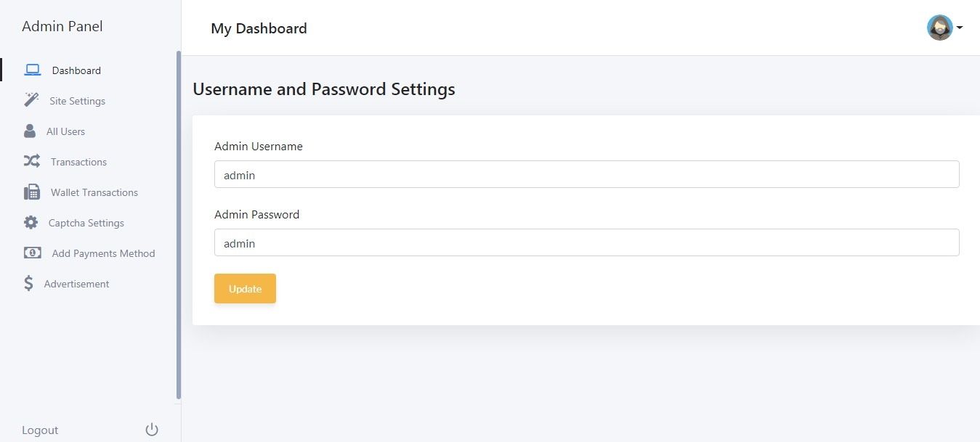
Task: Click the power icon beside Logout
Action: click(152, 430)
